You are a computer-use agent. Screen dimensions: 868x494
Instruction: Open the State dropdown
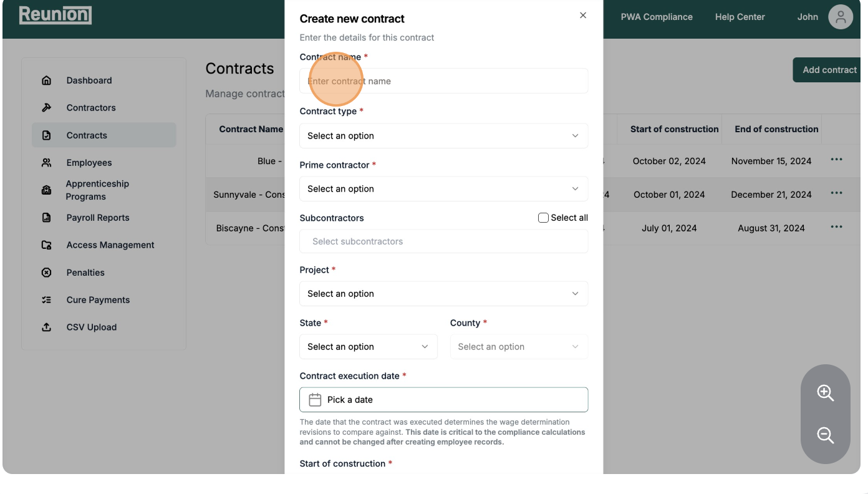point(368,347)
